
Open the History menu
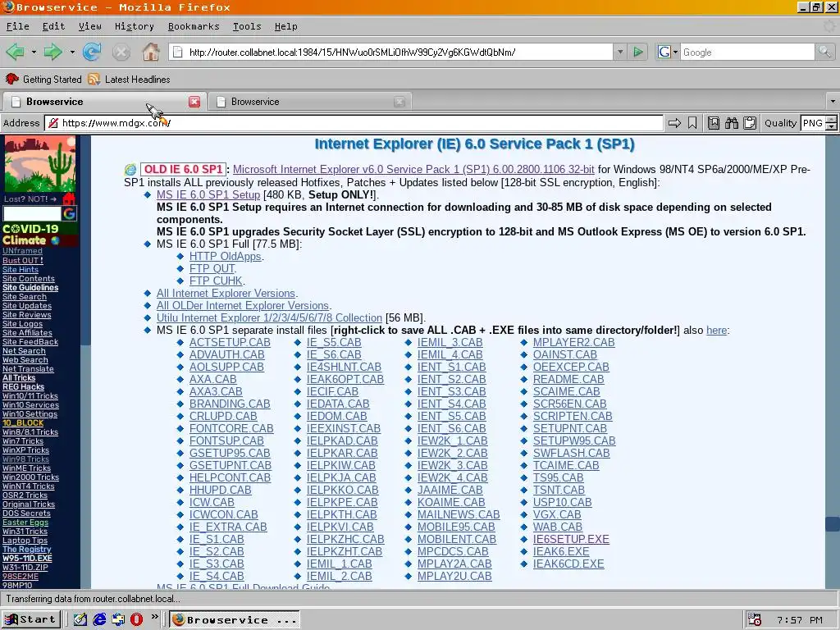[134, 26]
